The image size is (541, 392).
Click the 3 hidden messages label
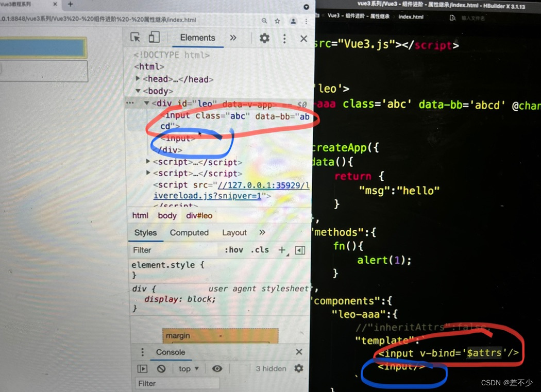click(x=271, y=368)
